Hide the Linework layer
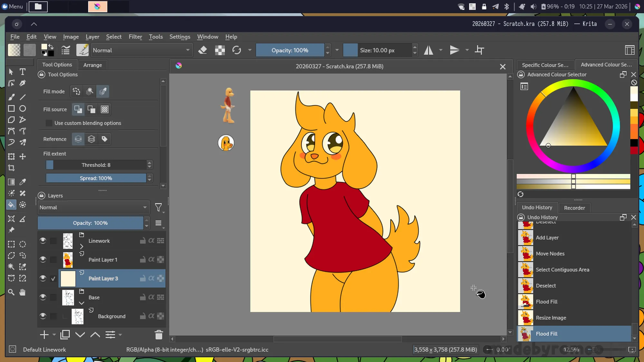644x362 pixels. (x=43, y=241)
